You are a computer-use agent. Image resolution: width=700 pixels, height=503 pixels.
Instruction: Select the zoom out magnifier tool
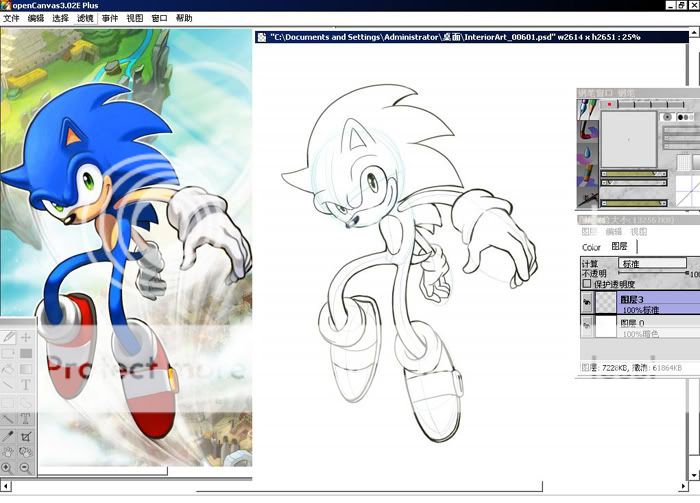click(x=26, y=468)
